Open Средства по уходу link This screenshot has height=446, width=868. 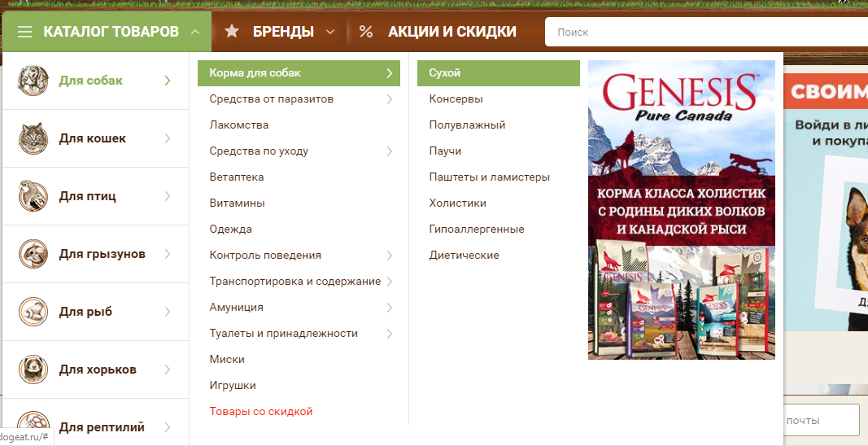click(259, 151)
